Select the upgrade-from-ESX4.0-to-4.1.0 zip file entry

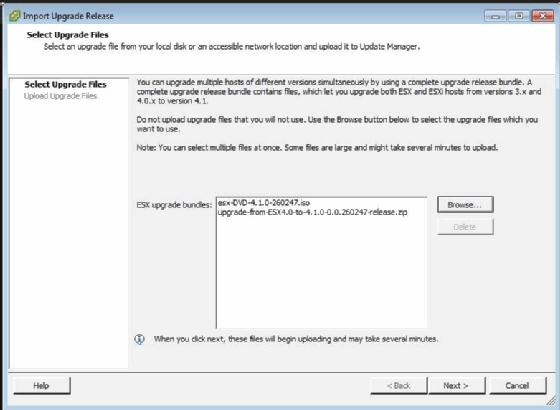point(312,212)
